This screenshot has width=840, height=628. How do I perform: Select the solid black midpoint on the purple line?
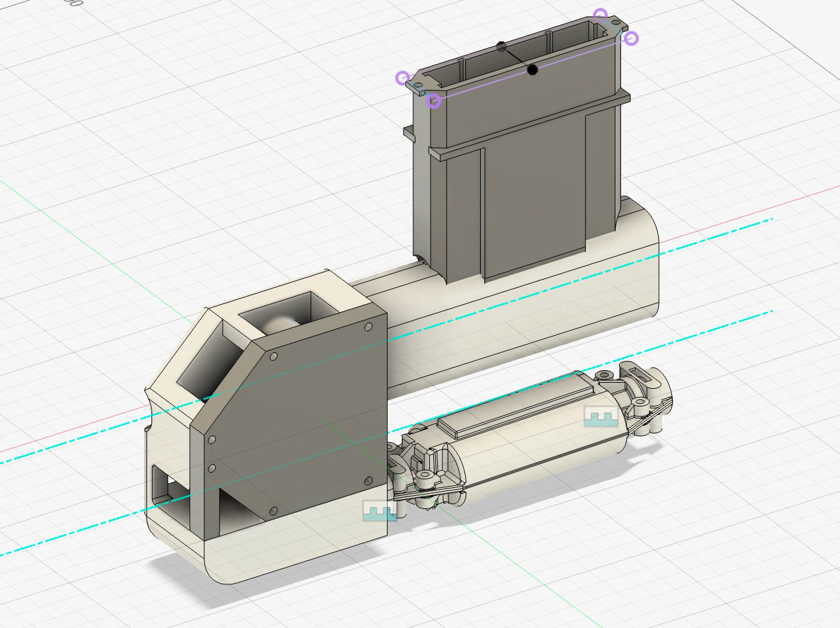point(532,69)
